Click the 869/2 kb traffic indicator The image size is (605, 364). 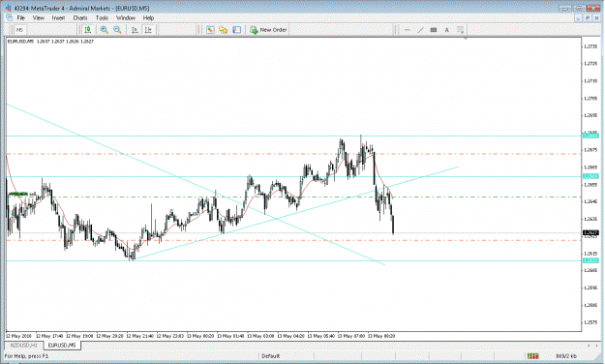coord(566,356)
